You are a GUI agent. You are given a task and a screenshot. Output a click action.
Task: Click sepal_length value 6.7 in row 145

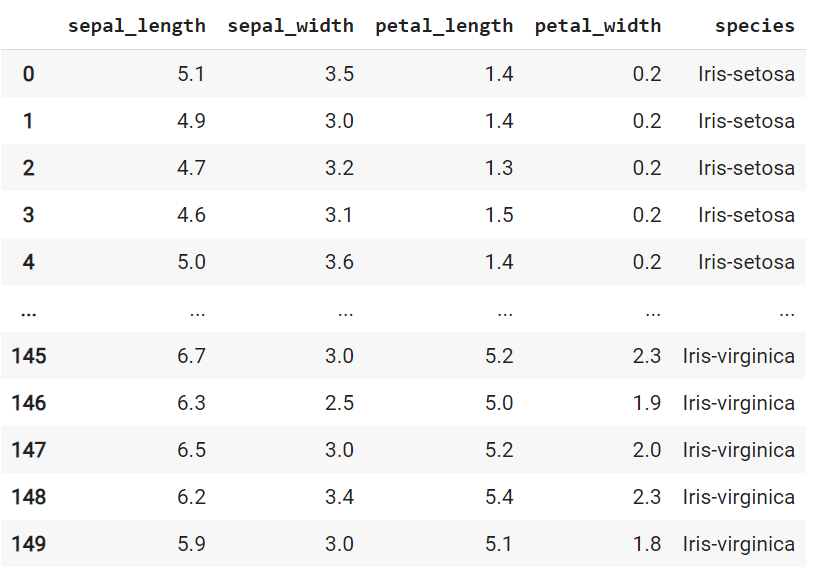click(x=191, y=356)
